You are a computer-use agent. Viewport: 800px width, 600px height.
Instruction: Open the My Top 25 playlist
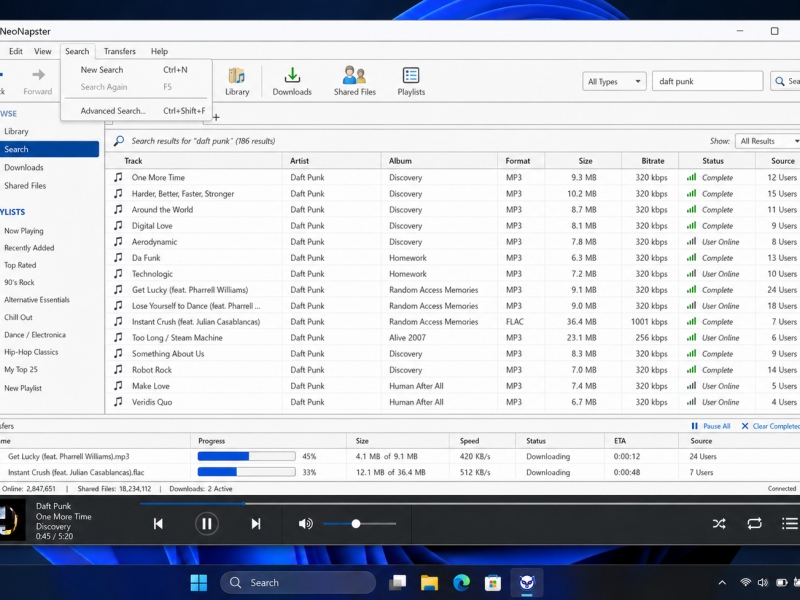[x=21, y=369]
